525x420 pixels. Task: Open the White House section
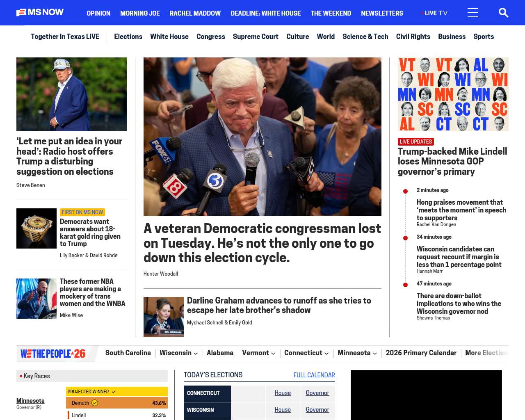click(x=169, y=37)
